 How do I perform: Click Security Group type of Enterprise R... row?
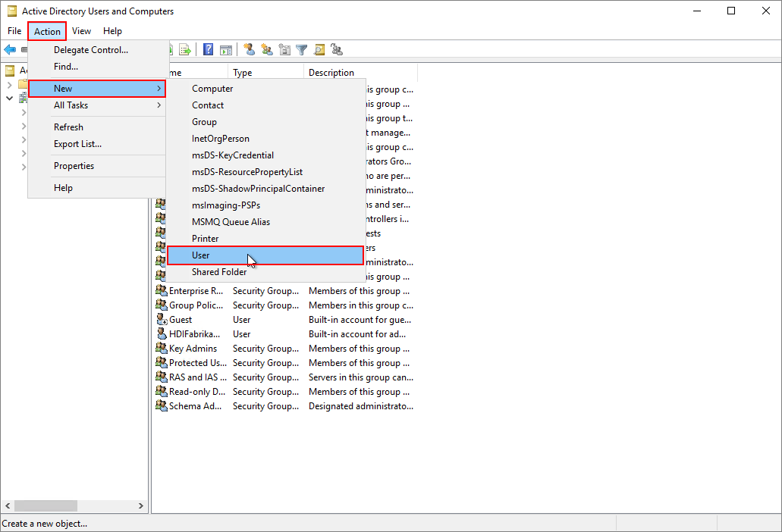click(265, 291)
